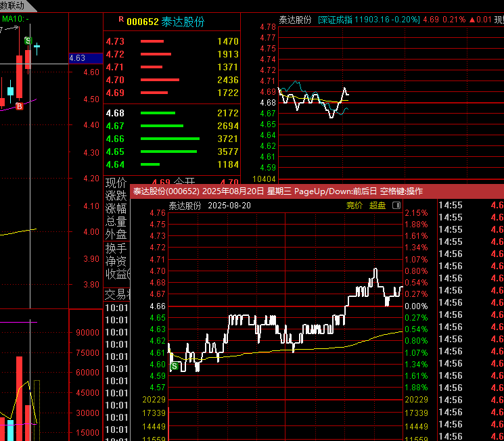Click the date 2025-08-20 in the popup chart
Image resolution: width=504 pixels, height=441 pixels.
[x=229, y=206]
